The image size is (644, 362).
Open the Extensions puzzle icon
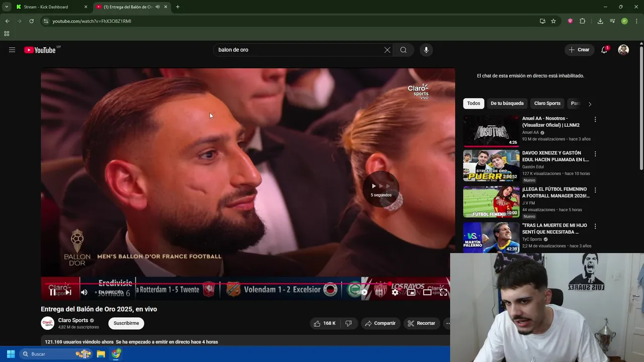(583, 21)
